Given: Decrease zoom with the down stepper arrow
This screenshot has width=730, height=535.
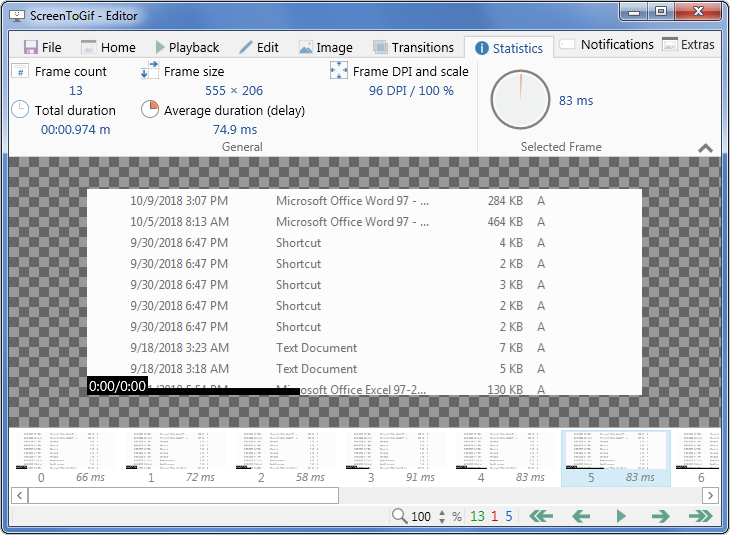Looking at the screenshot, I should 442,521.
